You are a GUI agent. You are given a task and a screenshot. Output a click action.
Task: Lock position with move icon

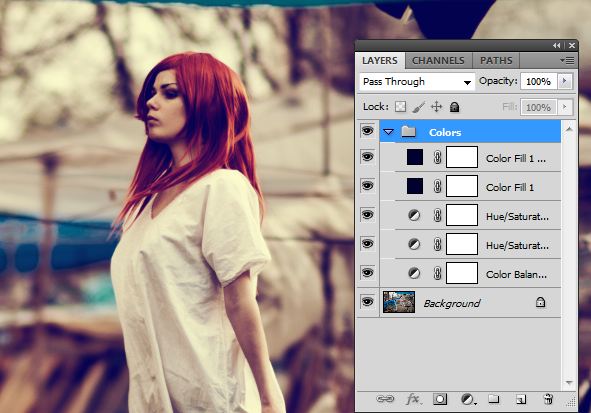point(436,107)
